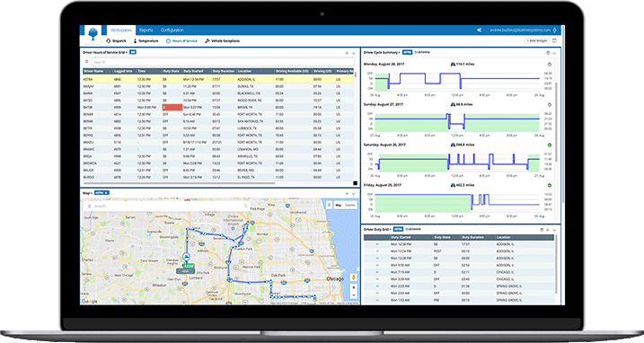
Task: Open the Map widget title dropdown
Action: (87, 193)
